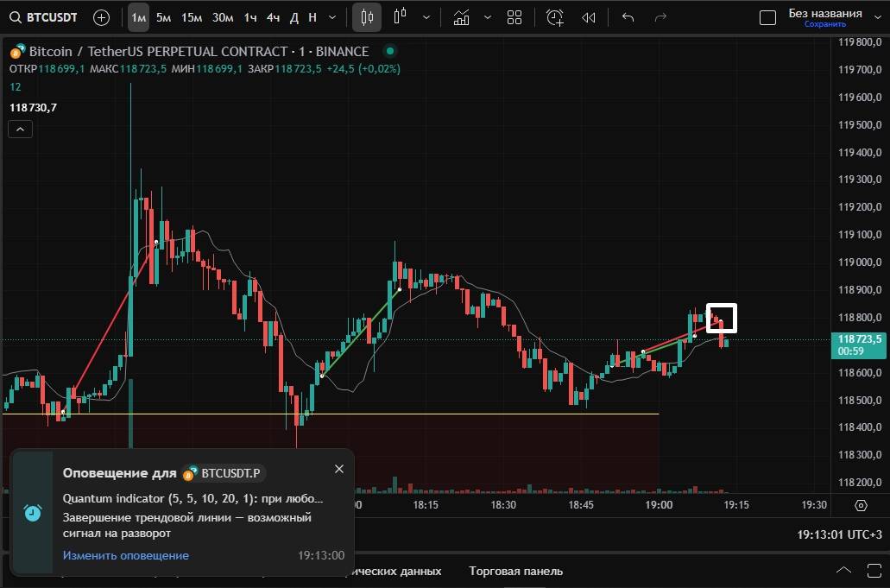
Task: Click the 19:13:01 UTC+3 timezone button
Action: (837, 534)
